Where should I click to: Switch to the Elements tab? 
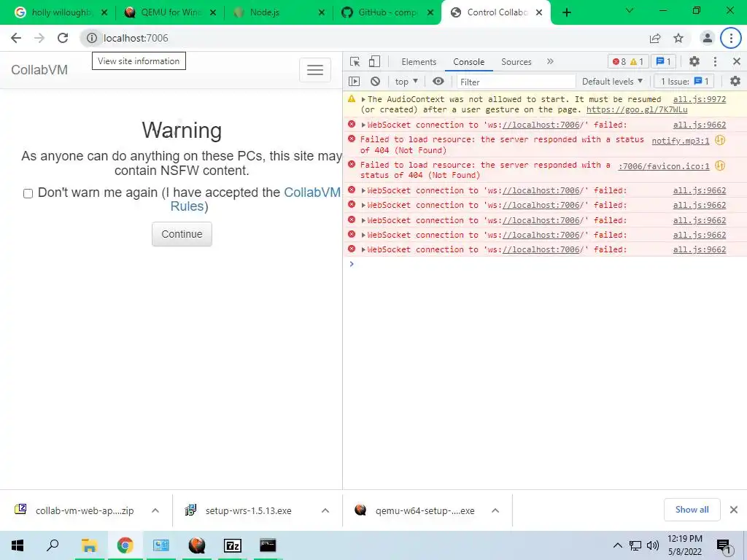point(419,62)
